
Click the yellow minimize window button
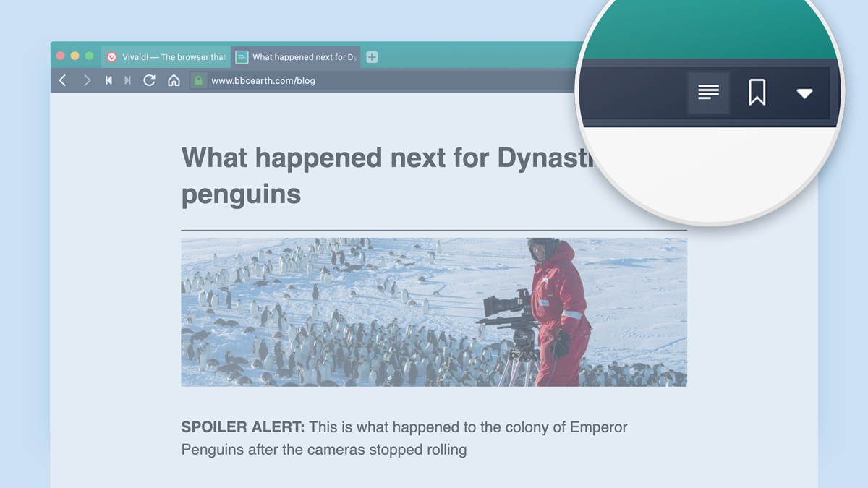point(75,56)
